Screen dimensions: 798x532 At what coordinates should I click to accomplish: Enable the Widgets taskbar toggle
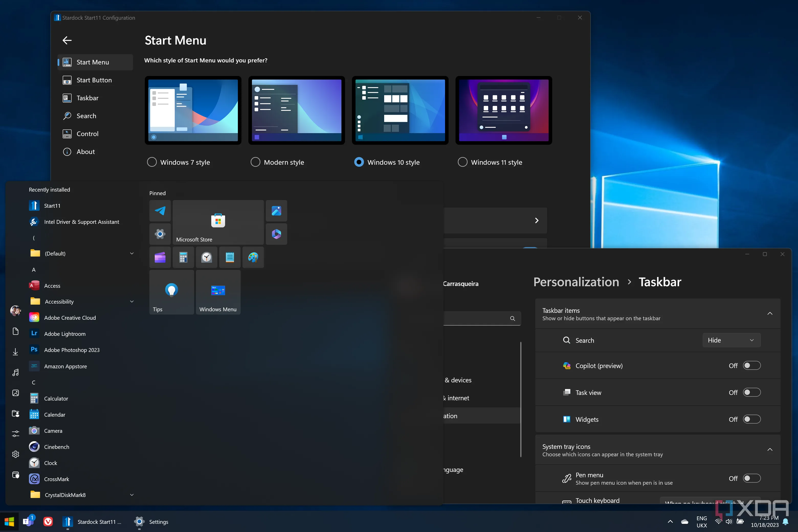751,419
